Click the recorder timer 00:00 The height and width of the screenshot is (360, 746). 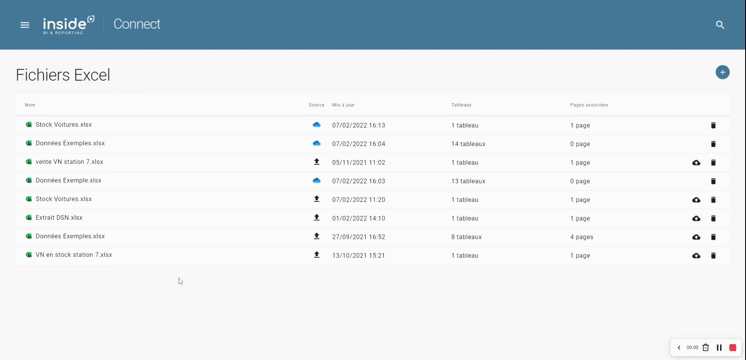(x=692, y=348)
